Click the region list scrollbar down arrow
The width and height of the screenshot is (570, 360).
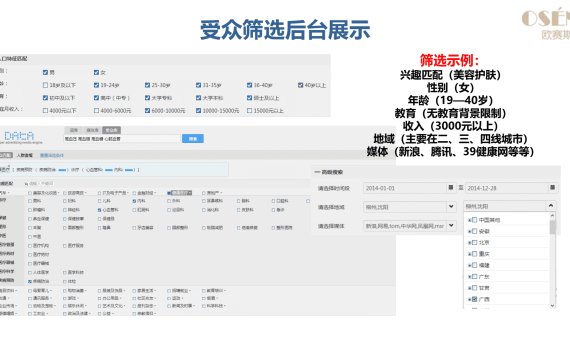point(553,305)
